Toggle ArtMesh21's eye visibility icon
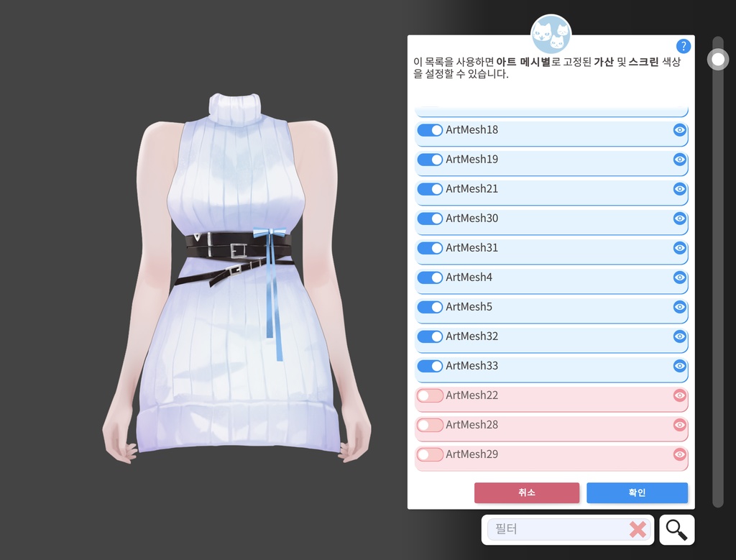Screen dimensions: 736x560 679,189
